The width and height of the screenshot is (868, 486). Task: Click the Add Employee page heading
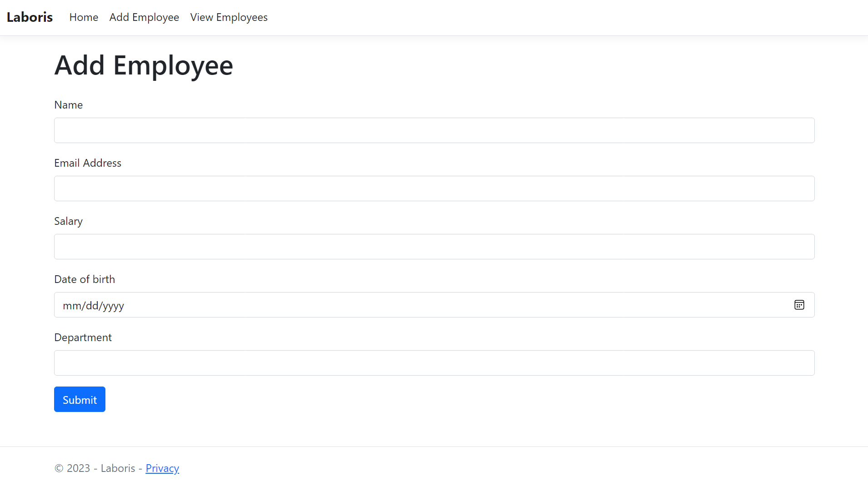[x=144, y=65]
